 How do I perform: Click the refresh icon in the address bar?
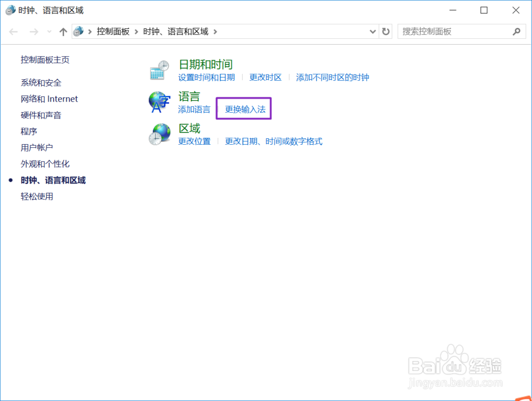[x=384, y=31]
